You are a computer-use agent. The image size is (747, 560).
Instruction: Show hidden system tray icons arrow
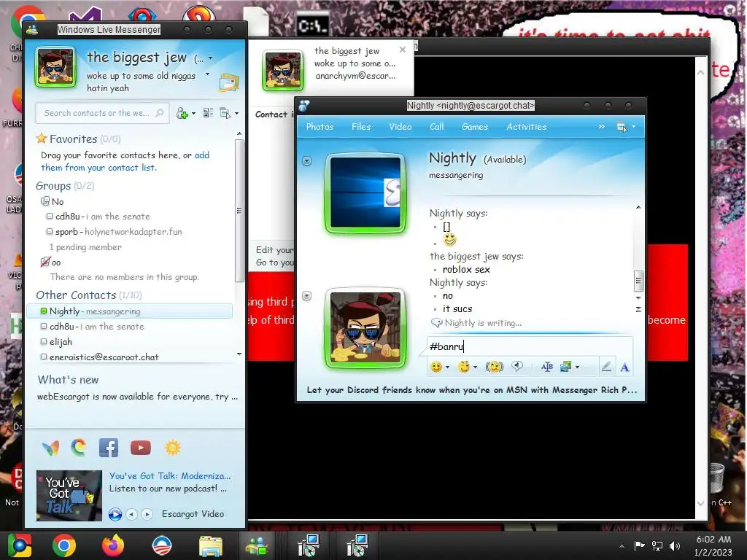click(x=622, y=546)
